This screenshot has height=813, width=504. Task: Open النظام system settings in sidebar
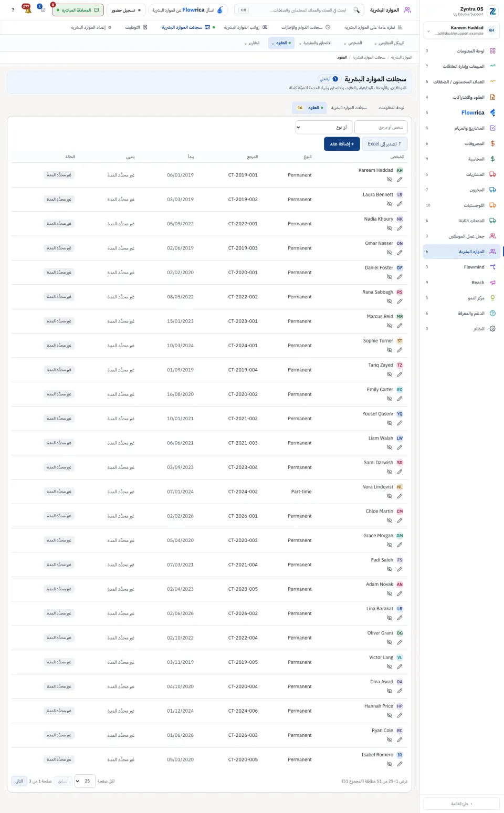[x=461, y=329]
